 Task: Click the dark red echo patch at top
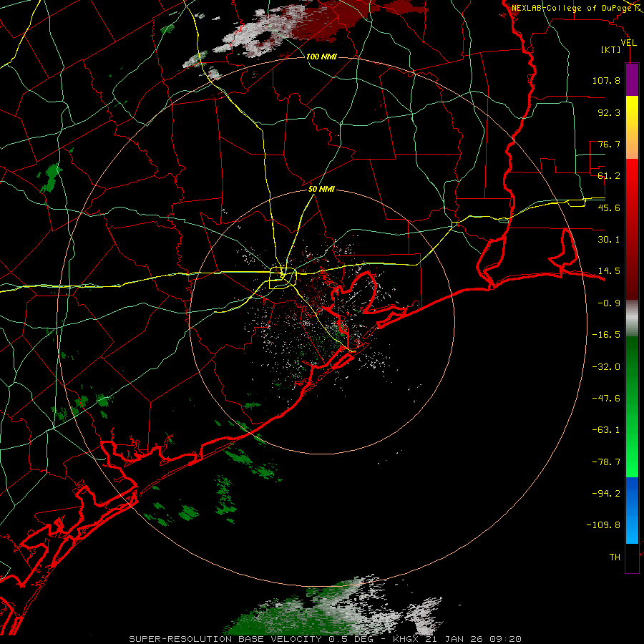click(333, 21)
